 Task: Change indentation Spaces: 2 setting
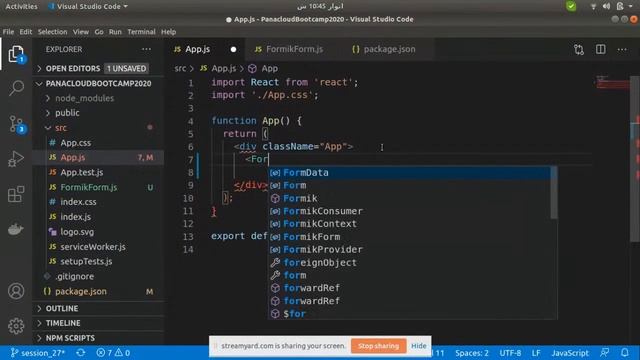coord(471,353)
